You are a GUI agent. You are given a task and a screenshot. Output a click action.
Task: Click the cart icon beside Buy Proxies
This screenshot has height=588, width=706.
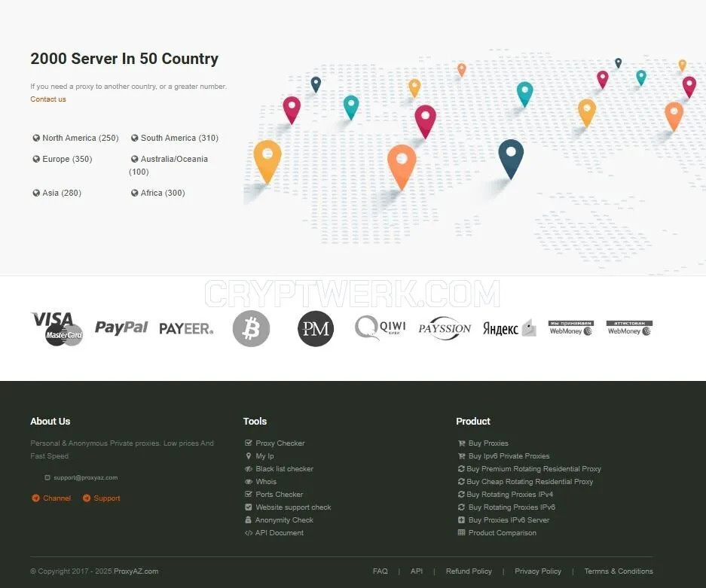[461, 443]
